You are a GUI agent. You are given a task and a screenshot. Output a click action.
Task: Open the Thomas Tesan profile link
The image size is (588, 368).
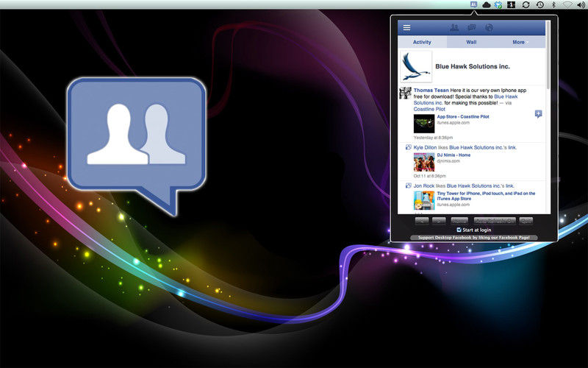[431, 90]
